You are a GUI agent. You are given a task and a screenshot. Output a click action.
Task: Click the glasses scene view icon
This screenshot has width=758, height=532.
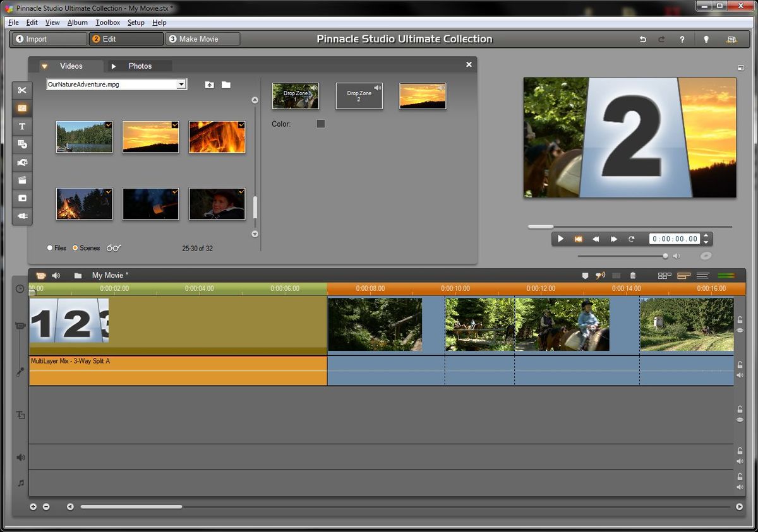click(114, 248)
